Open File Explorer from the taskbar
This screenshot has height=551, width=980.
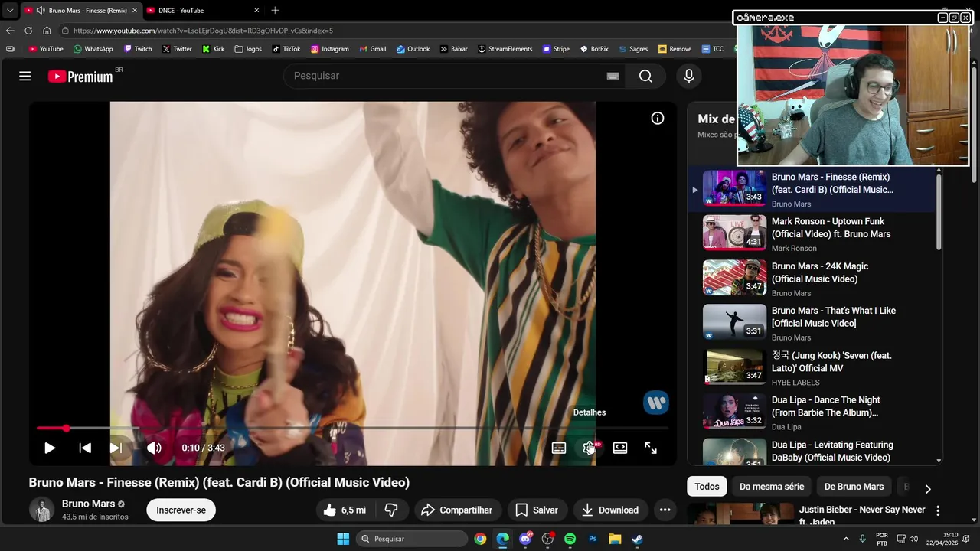point(615,539)
